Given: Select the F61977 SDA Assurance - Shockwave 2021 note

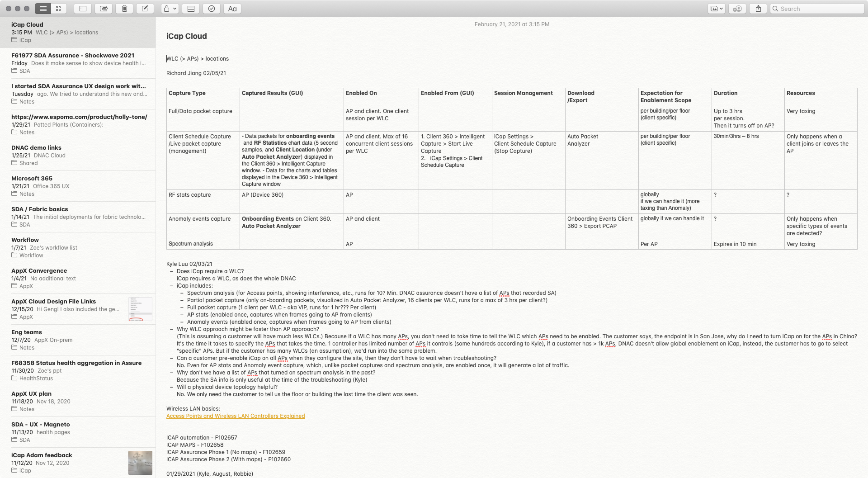Looking at the screenshot, I should point(78,63).
